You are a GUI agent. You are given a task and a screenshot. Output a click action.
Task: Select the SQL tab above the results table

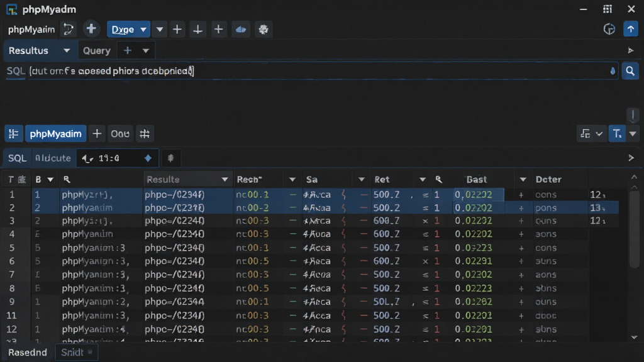point(17,158)
